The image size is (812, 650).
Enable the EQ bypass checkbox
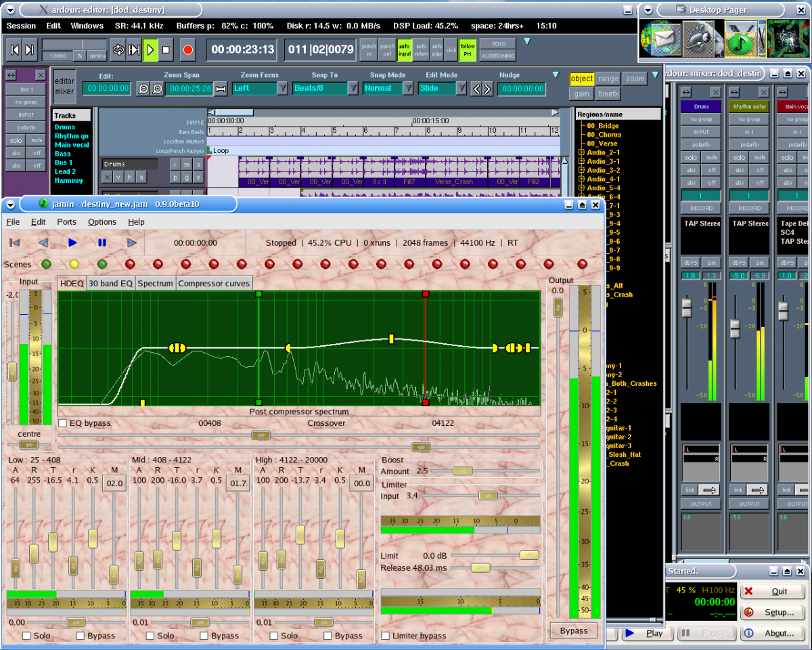63,423
